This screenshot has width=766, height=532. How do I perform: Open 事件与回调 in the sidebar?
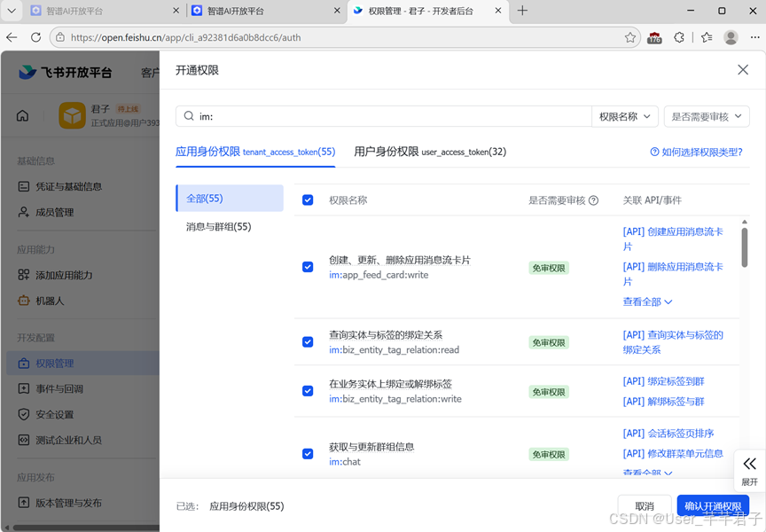click(21, 388)
